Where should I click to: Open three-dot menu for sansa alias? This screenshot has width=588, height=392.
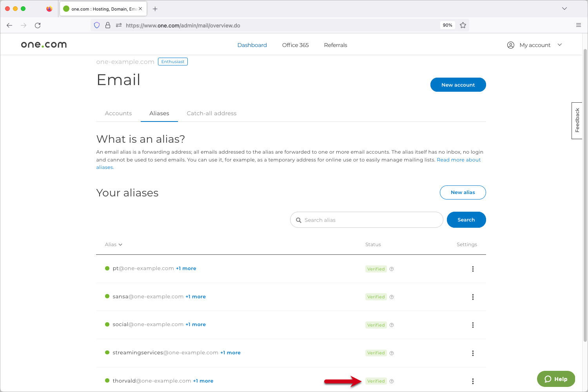[473, 297]
